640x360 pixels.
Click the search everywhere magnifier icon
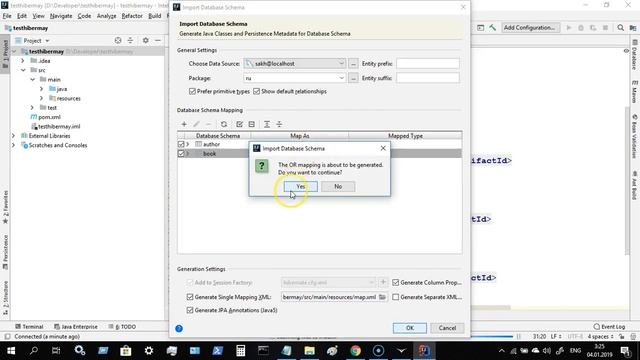pyautogui.click(x=620, y=28)
